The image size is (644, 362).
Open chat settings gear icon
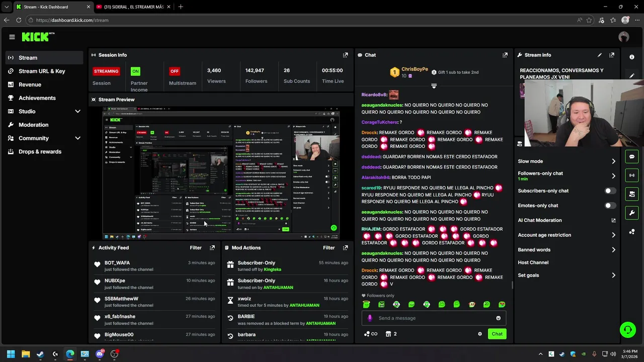[x=479, y=334]
